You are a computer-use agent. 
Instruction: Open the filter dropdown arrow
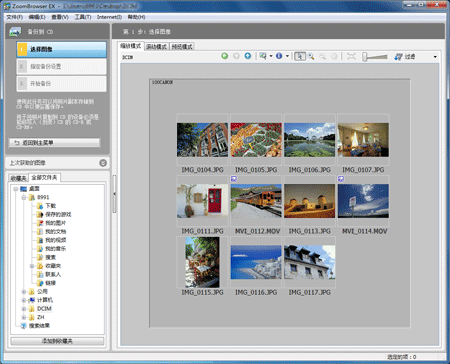435,57
